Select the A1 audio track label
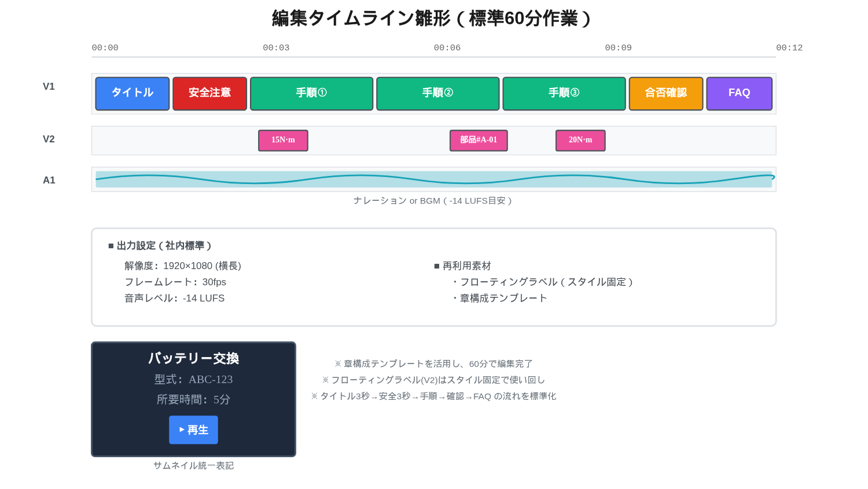Image resolution: width=868 pixels, height=489 pixels. pyautogui.click(x=49, y=181)
